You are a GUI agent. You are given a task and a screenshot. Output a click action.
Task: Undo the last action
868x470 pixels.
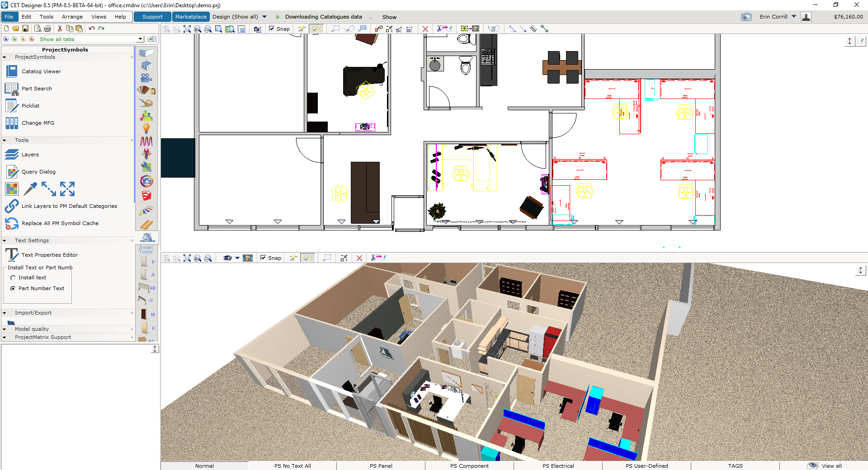tap(92, 28)
